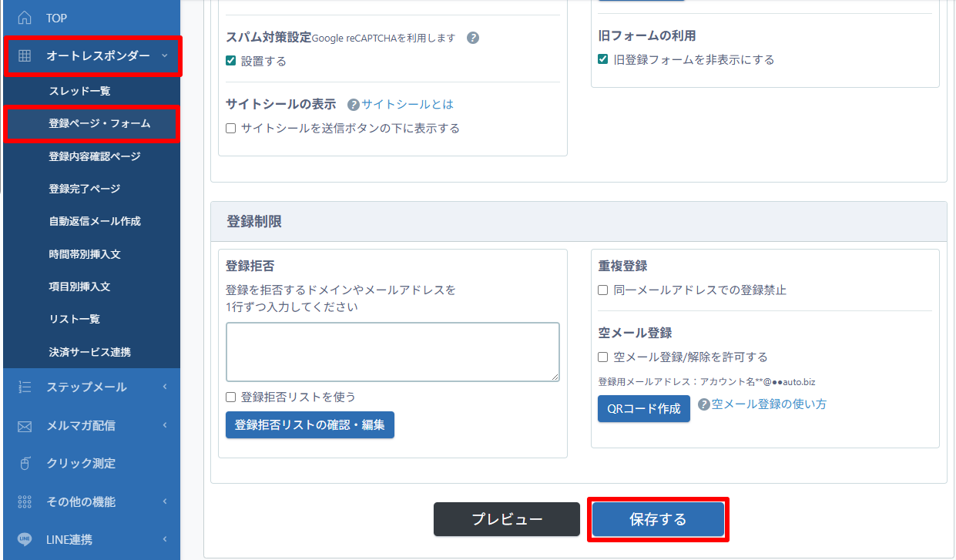Expand the メルマガ配信 submenu arrow
This screenshot has height=560, width=956.
(164, 425)
